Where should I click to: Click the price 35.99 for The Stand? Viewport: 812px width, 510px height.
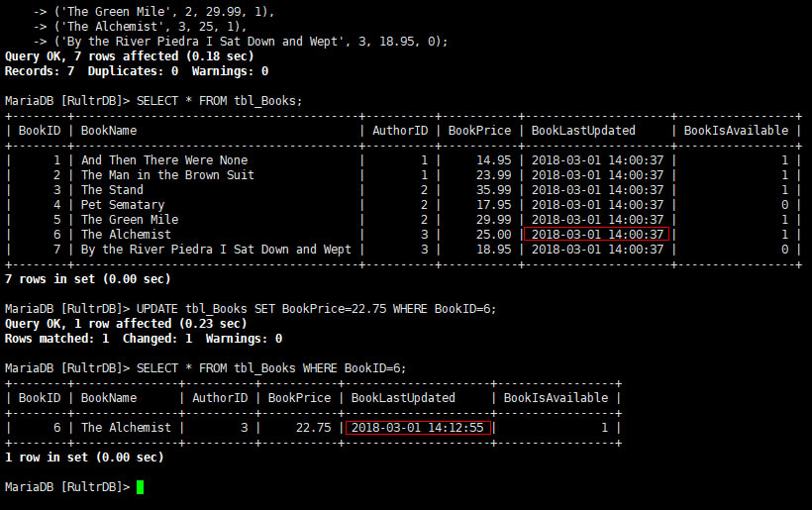[493, 190]
